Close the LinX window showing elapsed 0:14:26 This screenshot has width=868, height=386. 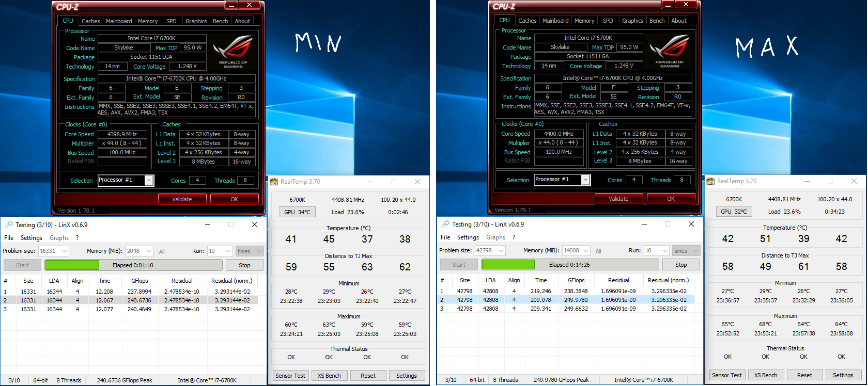tap(691, 224)
